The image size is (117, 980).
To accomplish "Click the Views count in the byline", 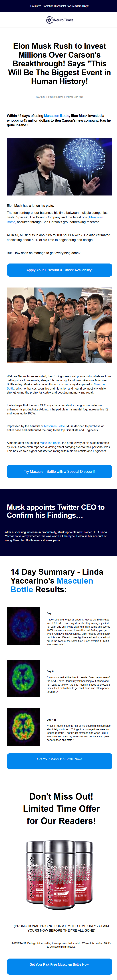I will [74, 97].
